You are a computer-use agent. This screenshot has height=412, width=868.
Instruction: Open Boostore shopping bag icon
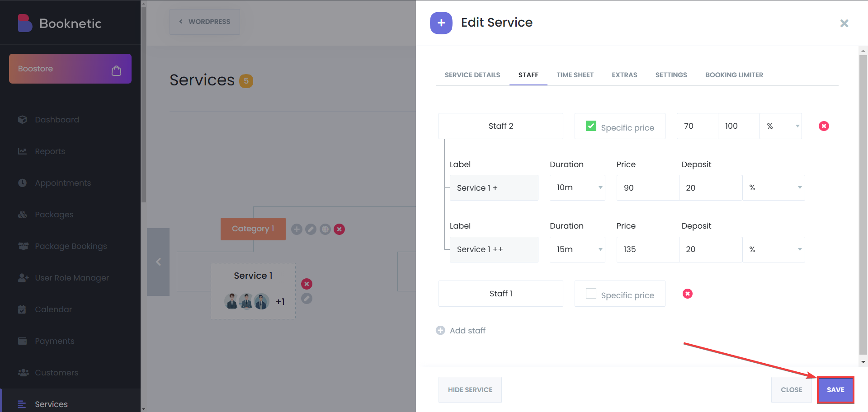point(116,70)
